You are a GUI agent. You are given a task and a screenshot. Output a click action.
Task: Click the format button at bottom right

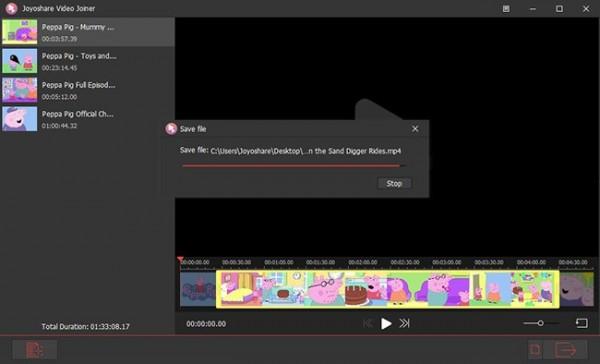(x=535, y=349)
